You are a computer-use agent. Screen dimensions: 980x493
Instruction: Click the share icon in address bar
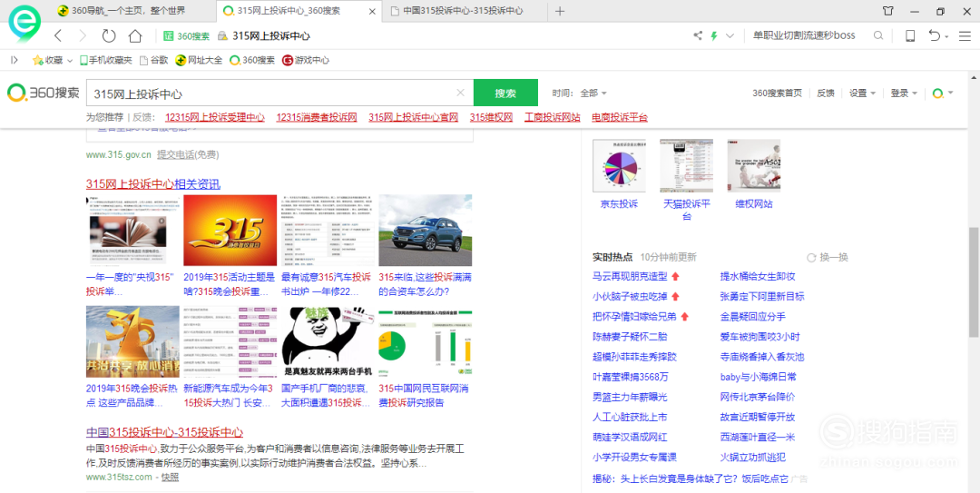698,35
